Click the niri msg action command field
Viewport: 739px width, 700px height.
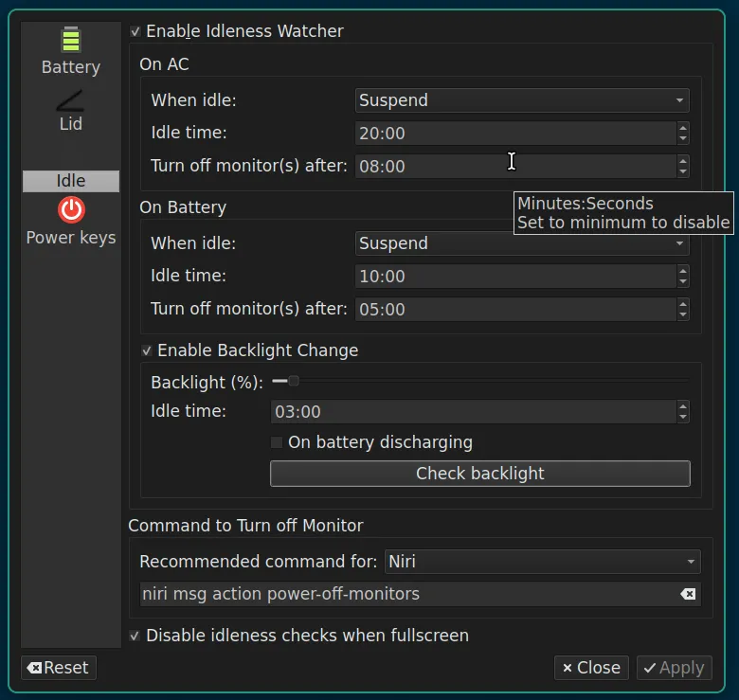407,594
